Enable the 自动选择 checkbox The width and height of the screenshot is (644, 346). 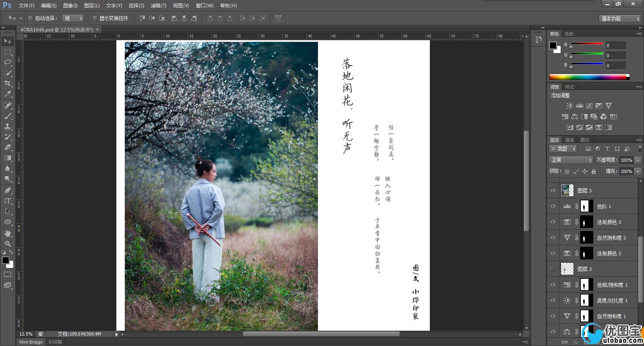coord(30,18)
